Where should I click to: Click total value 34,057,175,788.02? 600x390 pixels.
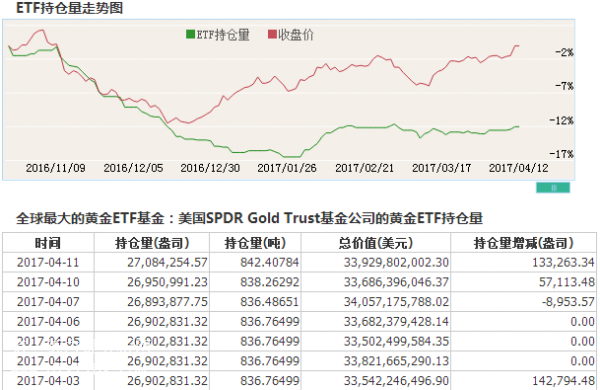(x=396, y=302)
